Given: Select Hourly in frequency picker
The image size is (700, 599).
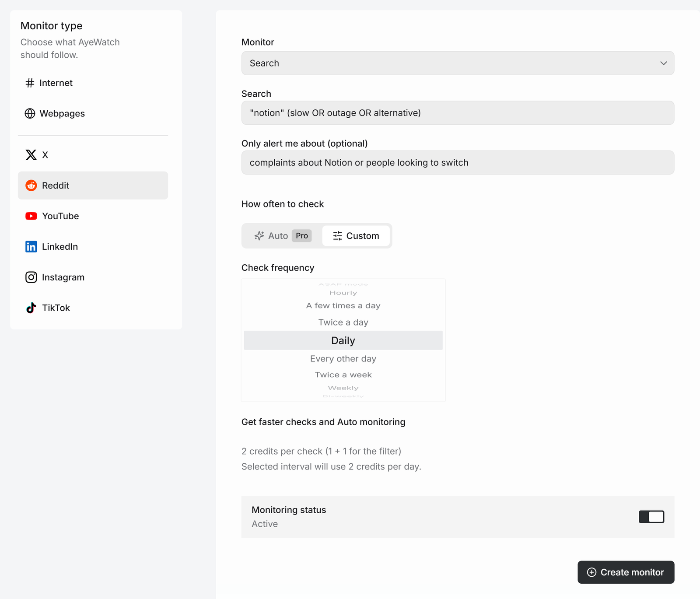Looking at the screenshot, I should click(x=343, y=293).
